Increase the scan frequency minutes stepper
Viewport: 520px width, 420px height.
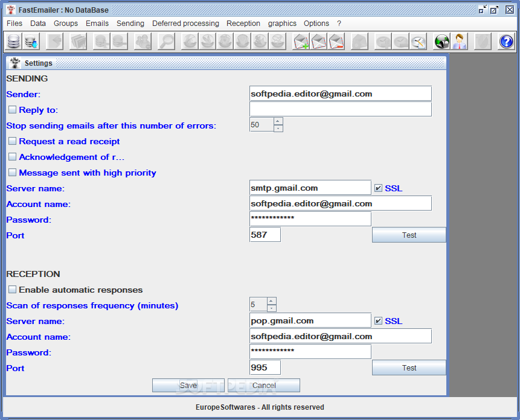[x=271, y=301]
